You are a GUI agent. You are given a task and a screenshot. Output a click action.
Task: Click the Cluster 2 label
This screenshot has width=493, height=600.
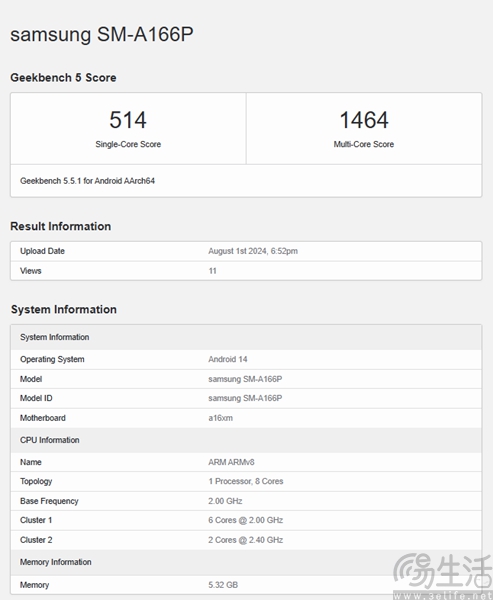pyautogui.click(x=36, y=540)
